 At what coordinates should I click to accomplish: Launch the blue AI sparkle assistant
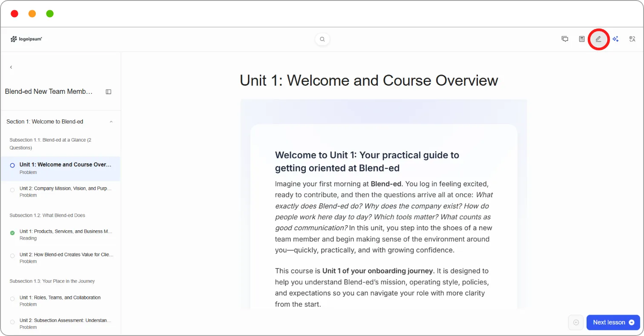pyautogui.click(x=615, y=39)
